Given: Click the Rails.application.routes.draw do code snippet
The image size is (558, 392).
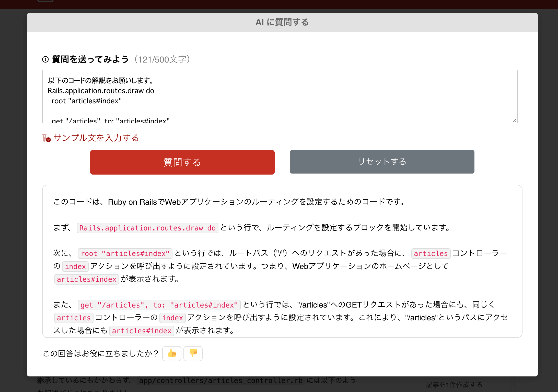Looking at the screenshot, I should pos(147,228).
